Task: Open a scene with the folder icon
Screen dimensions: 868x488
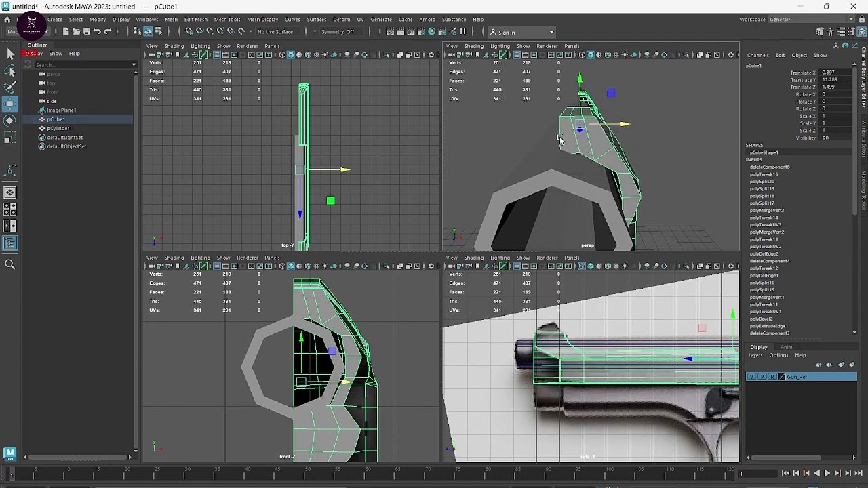Action: tap(76, 32)
